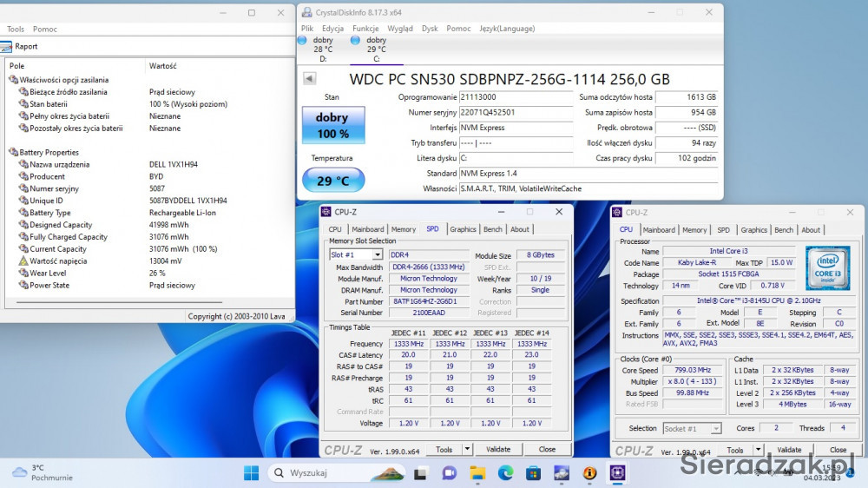Open Task View from the taskbar
Screen dimensions: 868x488
(420, 473)
